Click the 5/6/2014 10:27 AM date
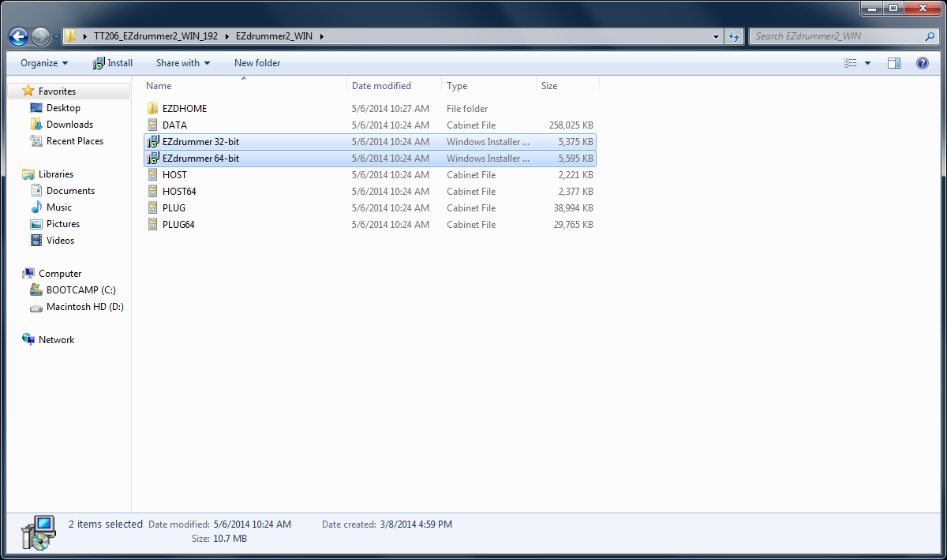 (391, 109)
